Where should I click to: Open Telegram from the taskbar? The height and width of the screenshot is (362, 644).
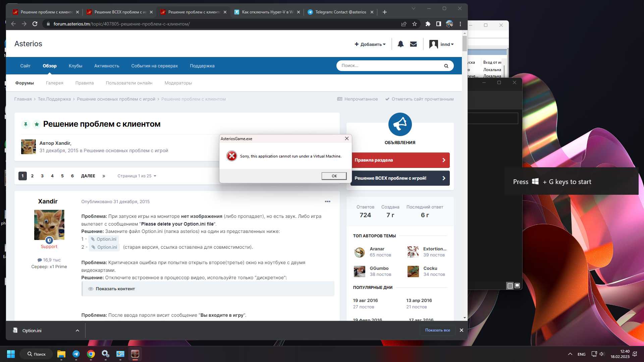76,354
